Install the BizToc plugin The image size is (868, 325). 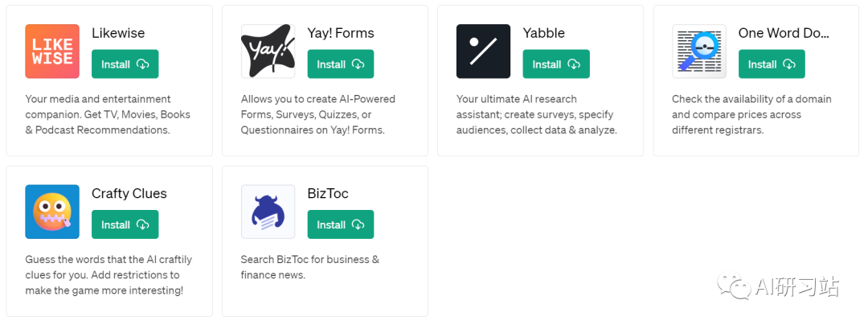click(x=341, y=224)
